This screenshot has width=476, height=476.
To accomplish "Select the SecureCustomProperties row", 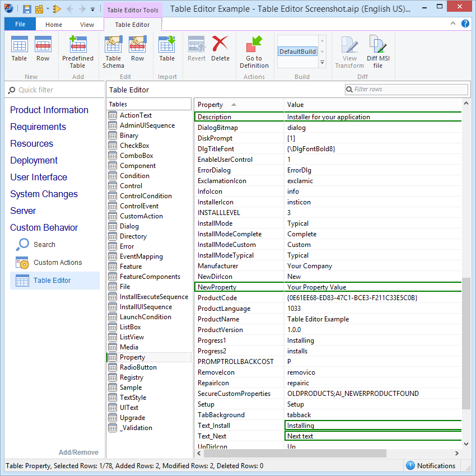I will [x=328, y=394].
